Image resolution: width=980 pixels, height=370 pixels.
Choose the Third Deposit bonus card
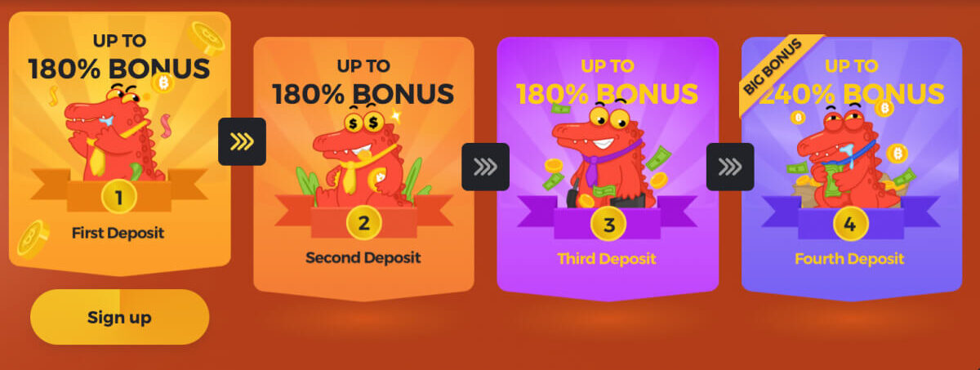(x=608, y=167)
